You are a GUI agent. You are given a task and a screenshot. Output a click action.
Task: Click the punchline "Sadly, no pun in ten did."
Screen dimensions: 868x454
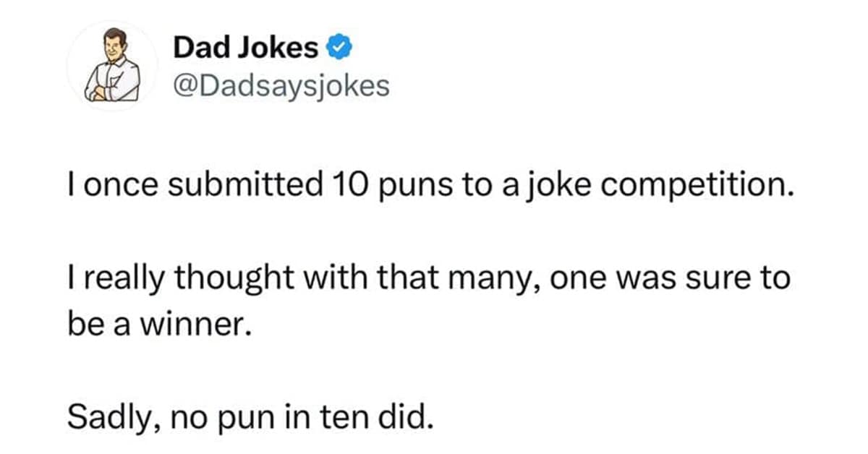(252, 415)
